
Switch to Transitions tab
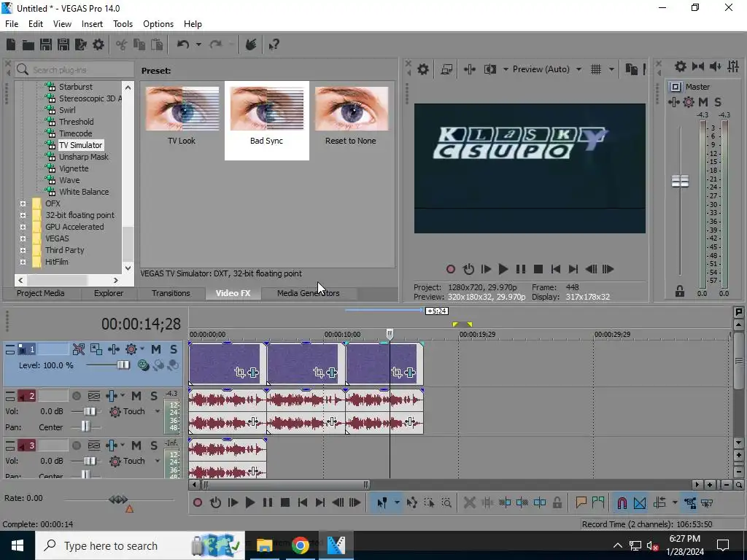[x=171, y=293]
